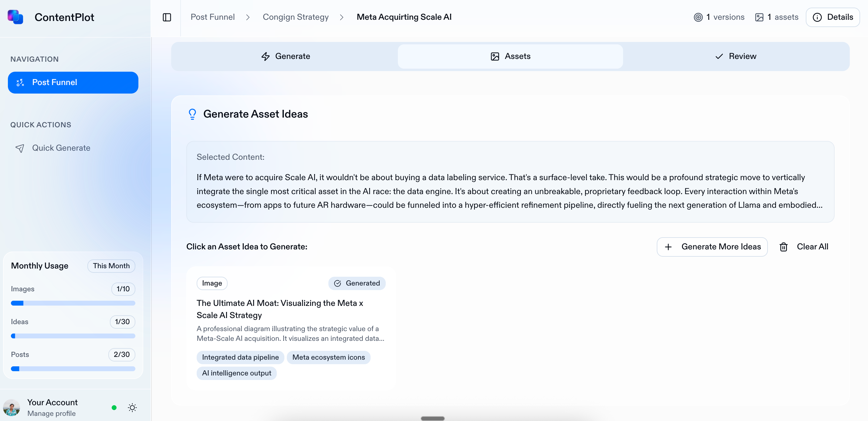
Task: Click chevron after Congign Strategy breadcrumb
Action: point(342,17)
